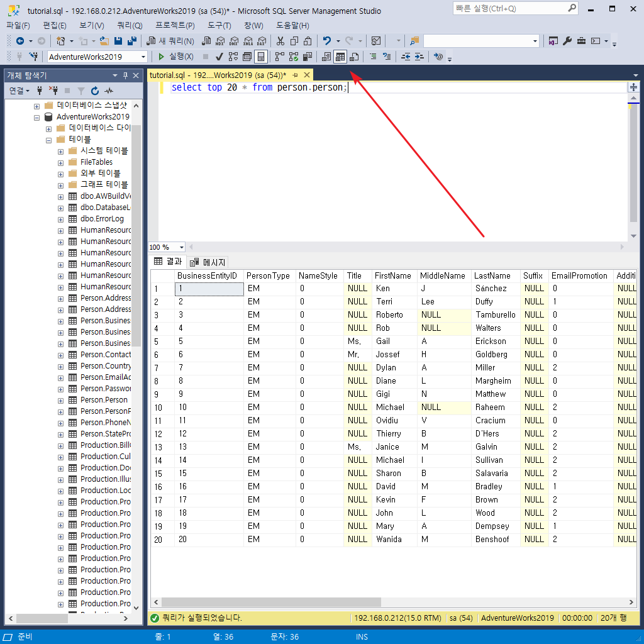Disconnect server in Object Explorer toolbar
Image resolution: width=644 pixels, height=644 pixels.
pos(53,91)
